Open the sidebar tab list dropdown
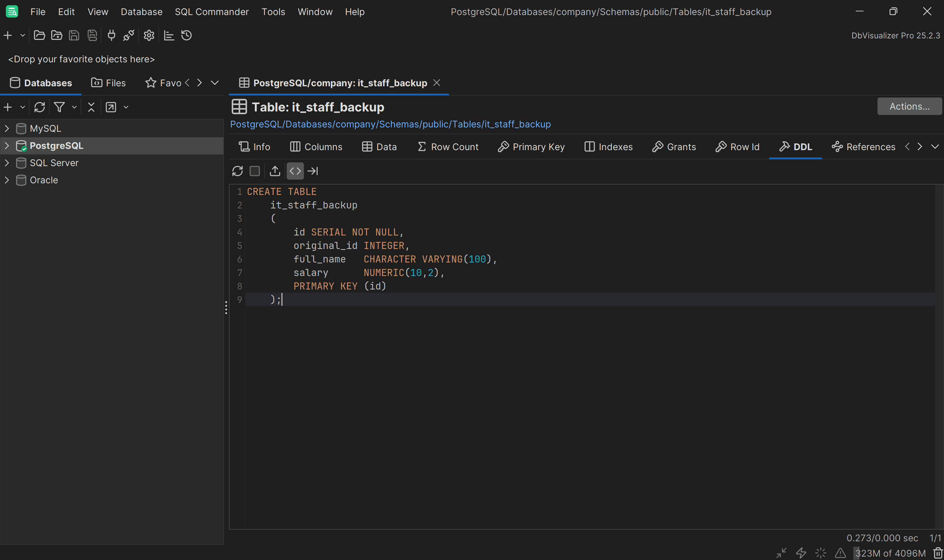The width and height of the screenshot is (944, 560). 214,83
